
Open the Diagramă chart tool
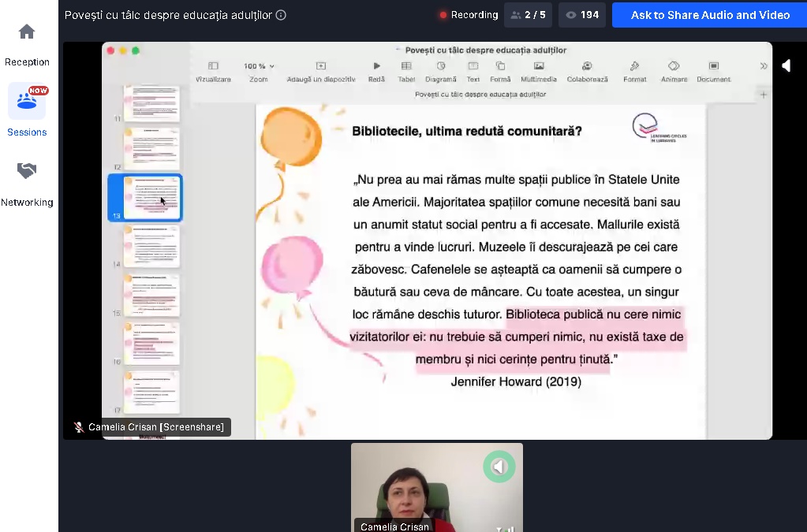click(x=440, y=67)
